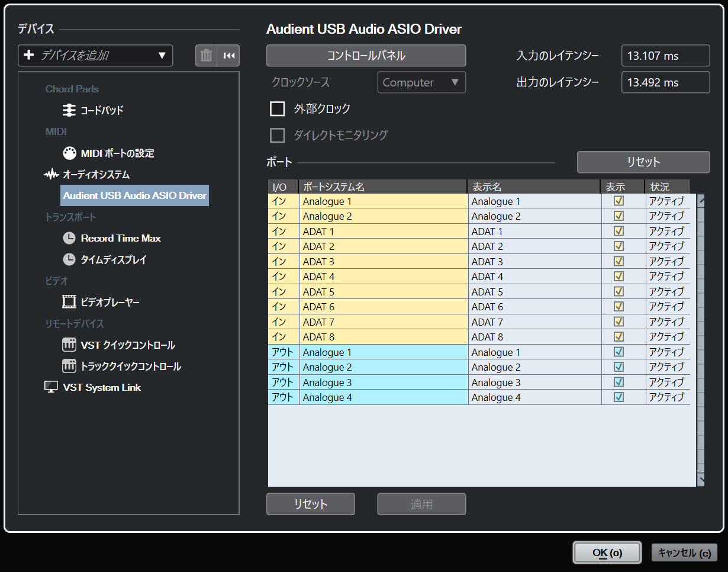728x572 pixels.
Task: Click the タイムディスプレイ clock icon
Action: (70, 259)
